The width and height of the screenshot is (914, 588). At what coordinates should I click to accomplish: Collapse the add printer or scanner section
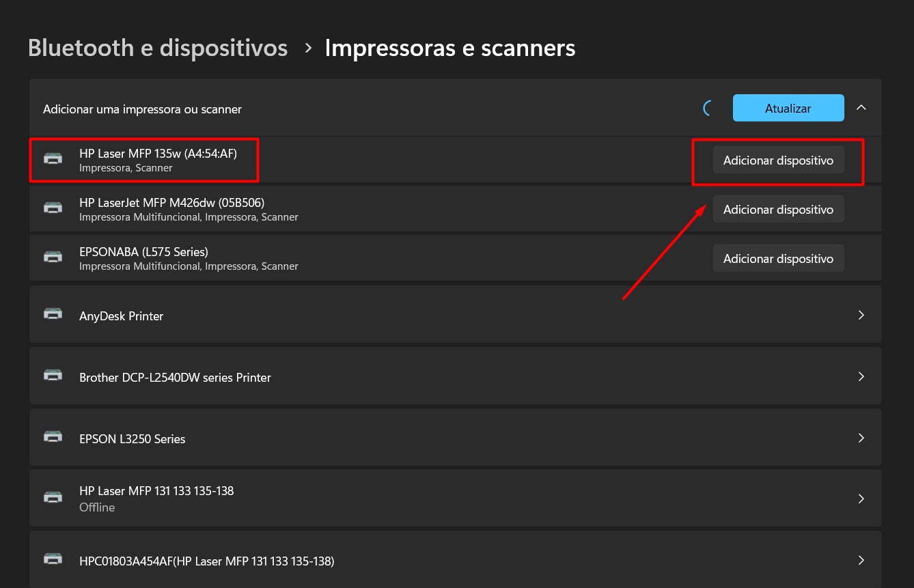861,108
